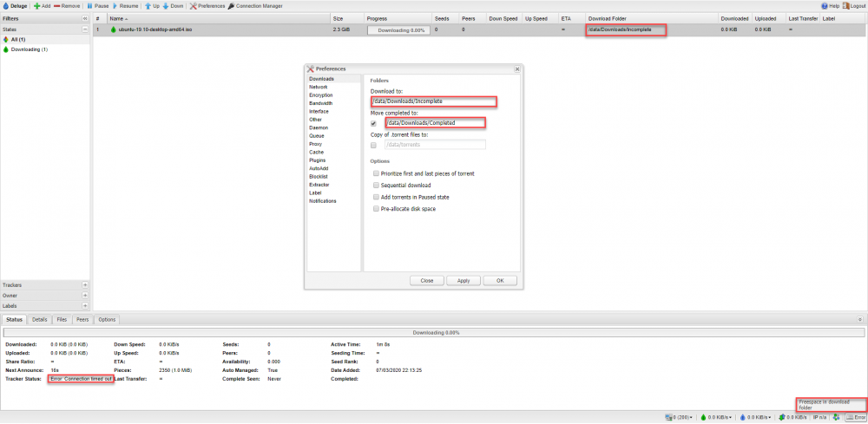Click the Move completed to path field
This screenshot has height=424, width=868.
[x=435, y=123]
